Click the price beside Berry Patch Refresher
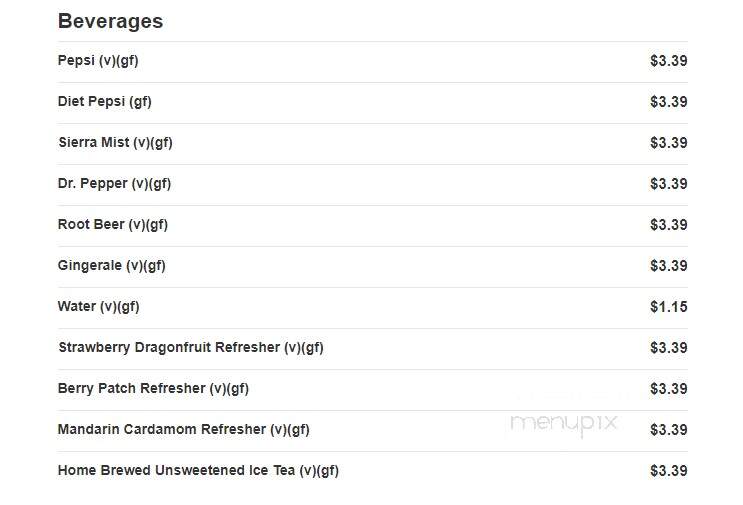The width and height of the screenshot is (743, 505). tap(669, 389)
